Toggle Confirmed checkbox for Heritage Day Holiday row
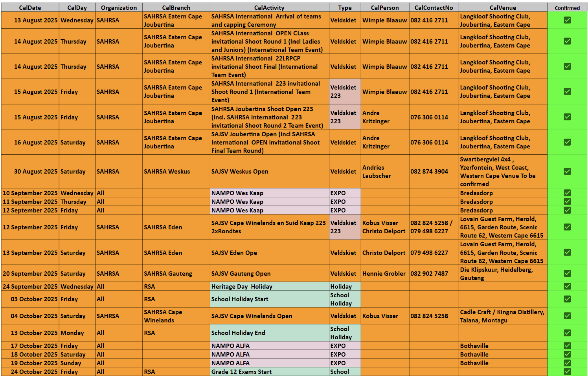Viewport: 588px width, 377px height. tap(567, 286)
